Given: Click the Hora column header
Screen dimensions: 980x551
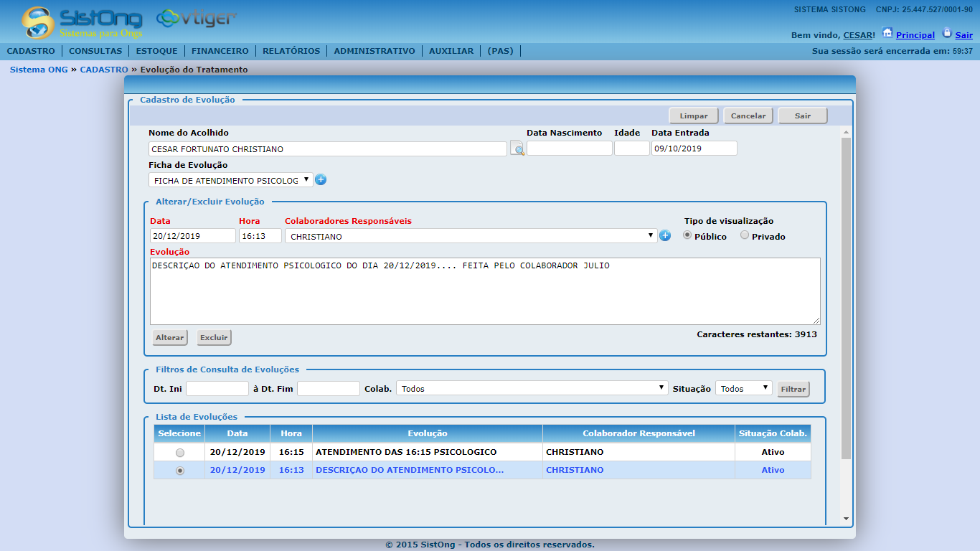Looking at the screenshot, I should point(291,433).
